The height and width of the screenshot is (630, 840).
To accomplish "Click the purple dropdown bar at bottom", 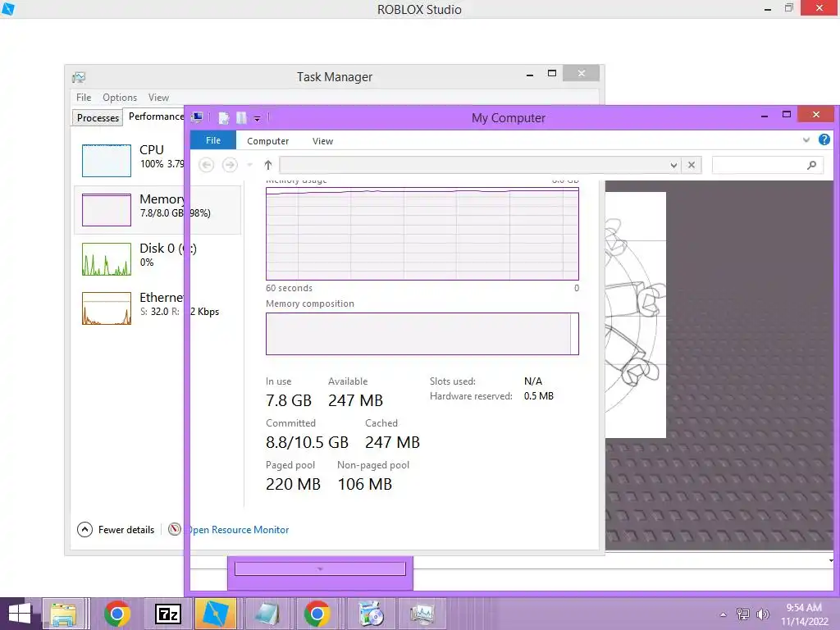I will tap(320, 569).
